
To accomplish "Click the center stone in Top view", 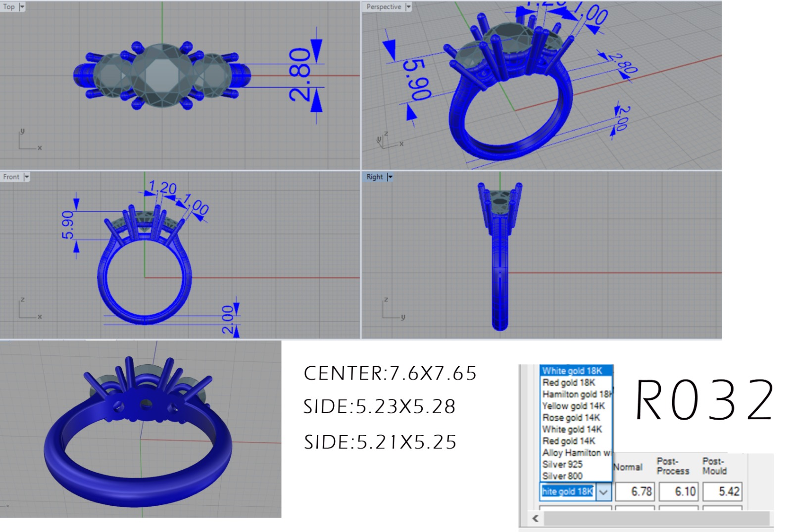I will [x=163, y=75].
